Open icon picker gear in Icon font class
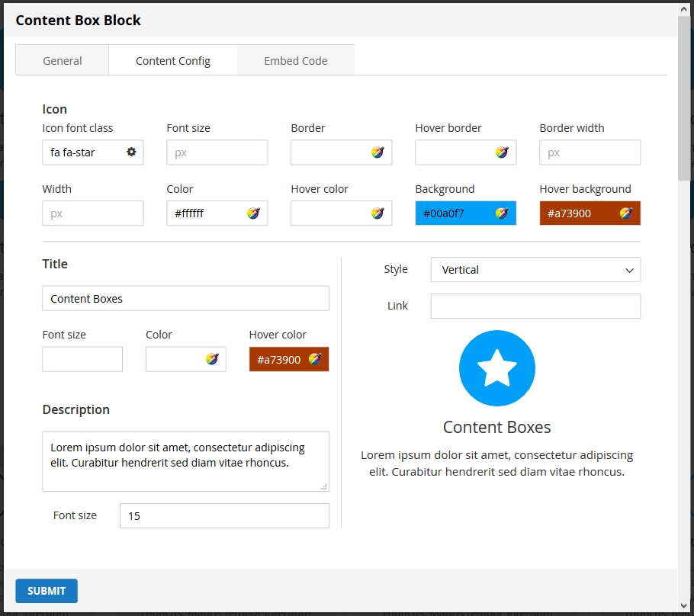The width and height of the screenshot is (694, 616). point(131,152)
